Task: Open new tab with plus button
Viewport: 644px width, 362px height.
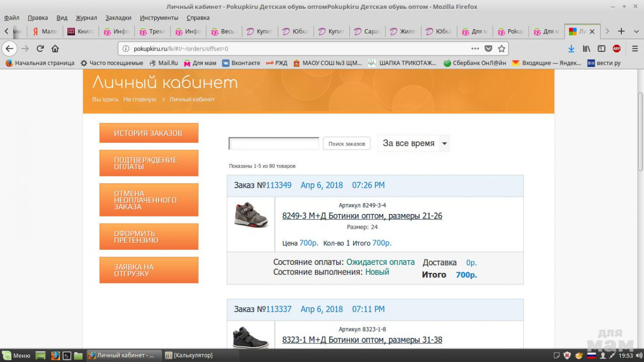Action: [621, 31]
